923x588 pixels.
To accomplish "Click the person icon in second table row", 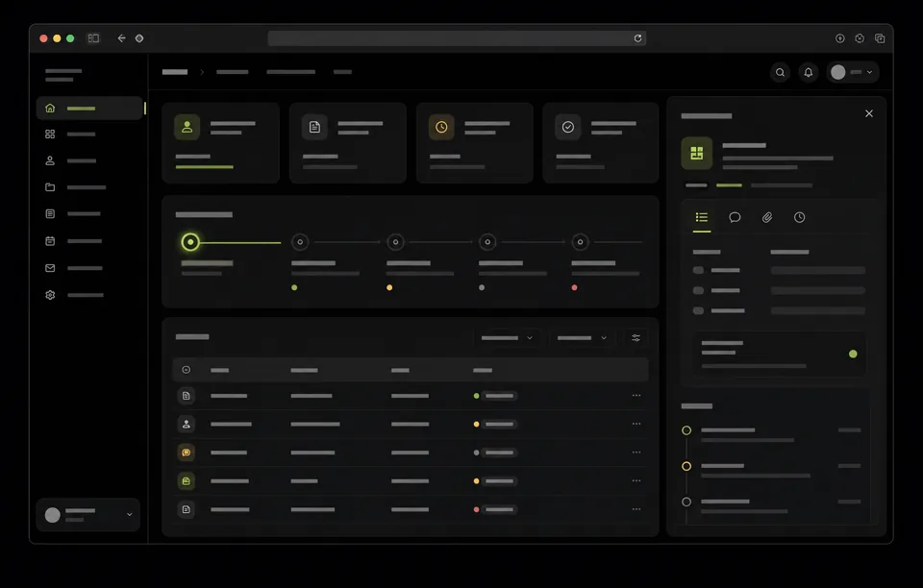I will 186,424.
